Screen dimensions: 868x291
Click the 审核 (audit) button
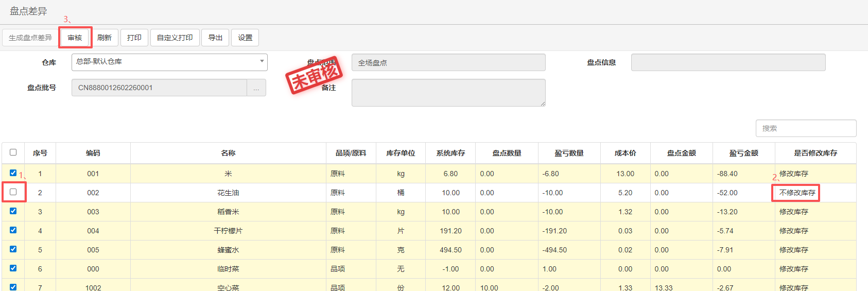tap(75, 38)
